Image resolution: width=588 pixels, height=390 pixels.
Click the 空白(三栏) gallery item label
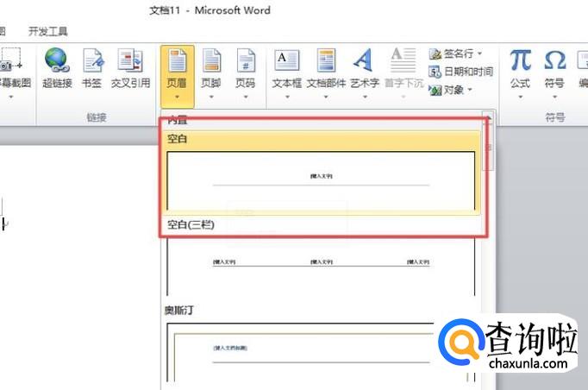click(x=191, y=224)
